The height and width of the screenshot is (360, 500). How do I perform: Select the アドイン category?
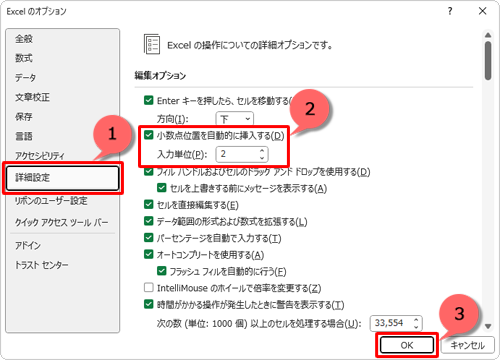tap(28, 246)
